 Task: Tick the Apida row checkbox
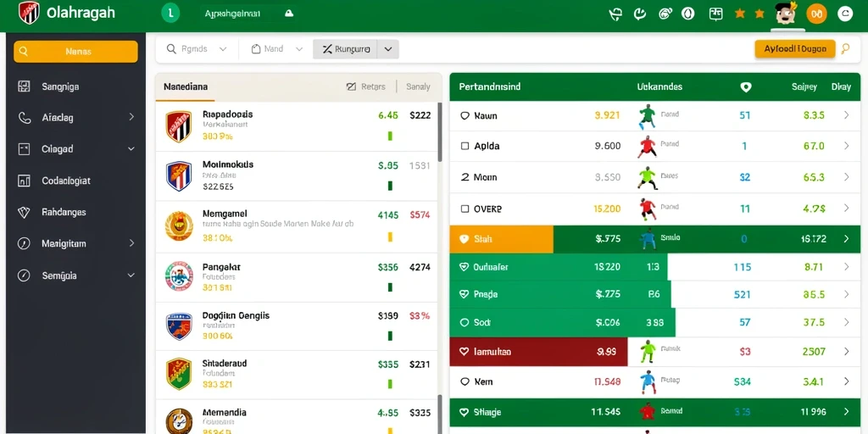[465, 146]
